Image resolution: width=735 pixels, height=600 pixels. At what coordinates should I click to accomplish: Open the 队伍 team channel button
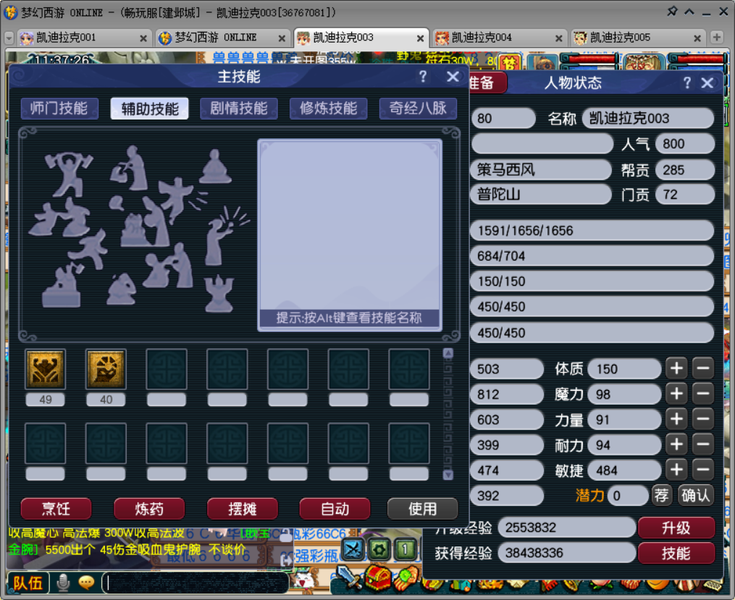pyautogui.click(x=28, y=583)
